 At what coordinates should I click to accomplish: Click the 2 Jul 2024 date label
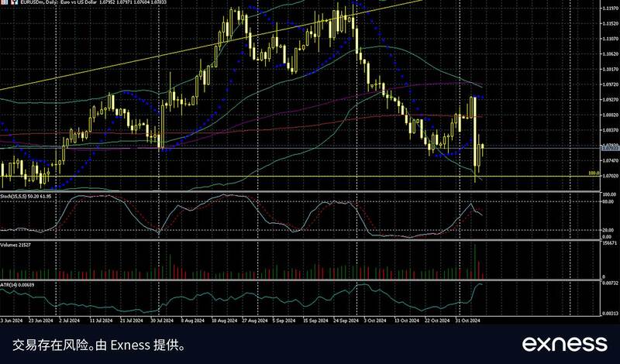click(x=69, y=321)
